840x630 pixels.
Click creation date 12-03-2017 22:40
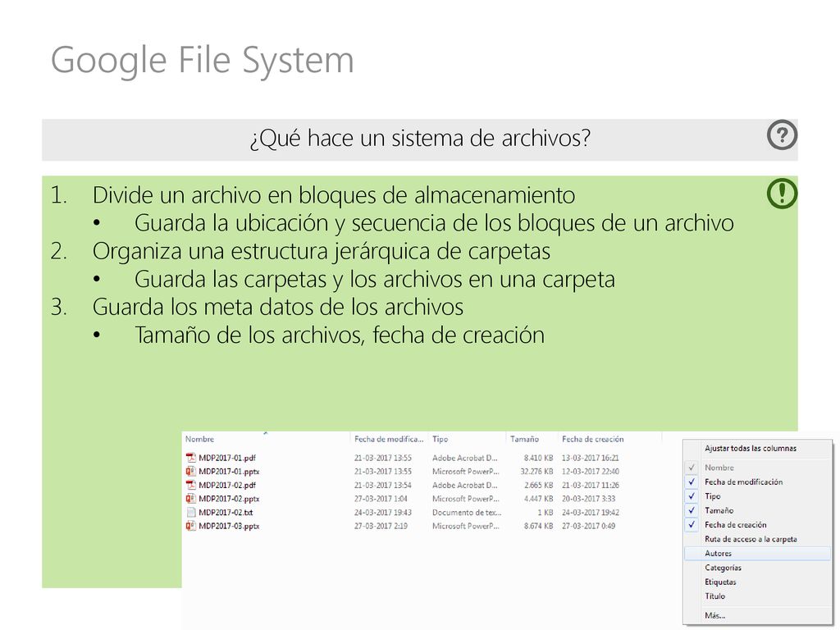pos(590,472)
